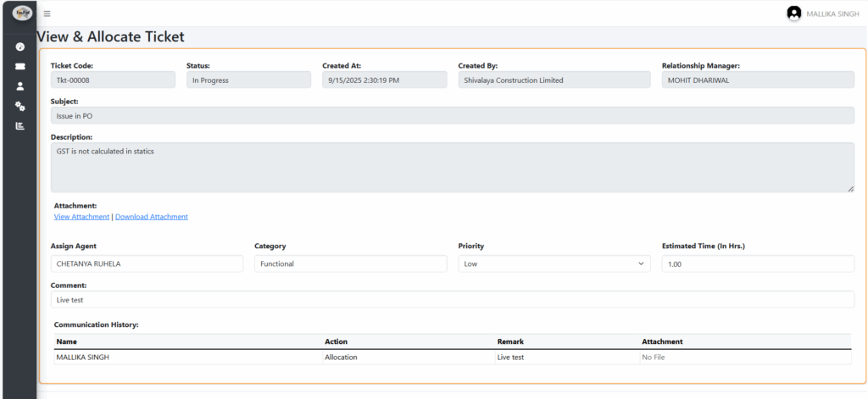Open the dashboard gauge icon in sidebar
This screenshot has width=868, height=399.
pos(19,46)
